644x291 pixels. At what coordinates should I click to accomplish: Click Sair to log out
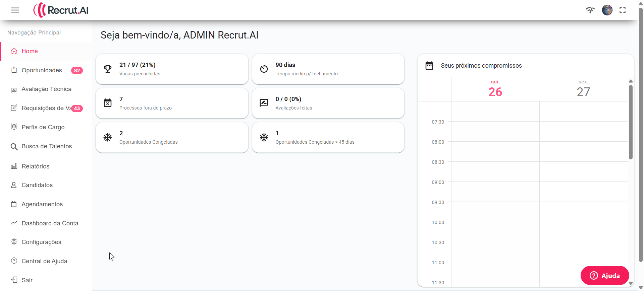27,280
